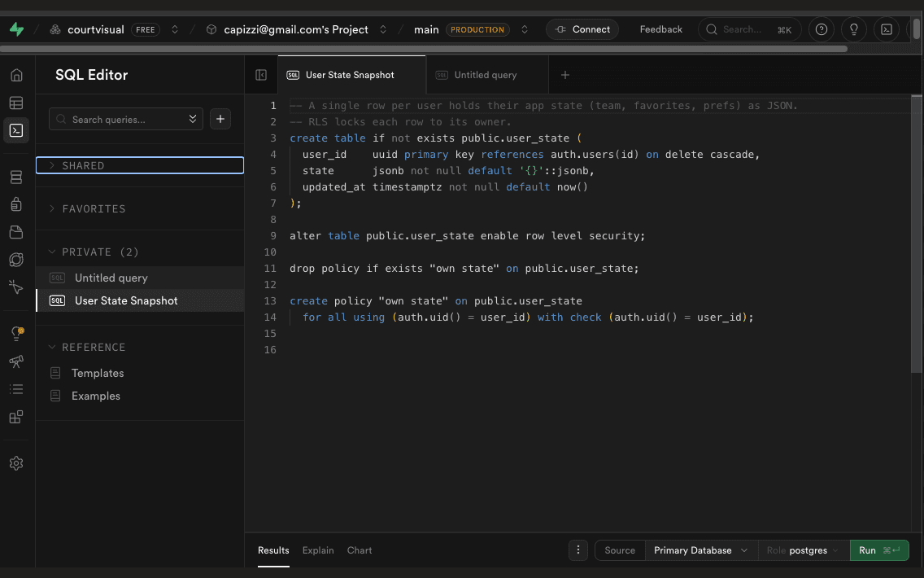Run the query with Run button
Viewport: 924px width, 578px height.
(x=879, y=550)
